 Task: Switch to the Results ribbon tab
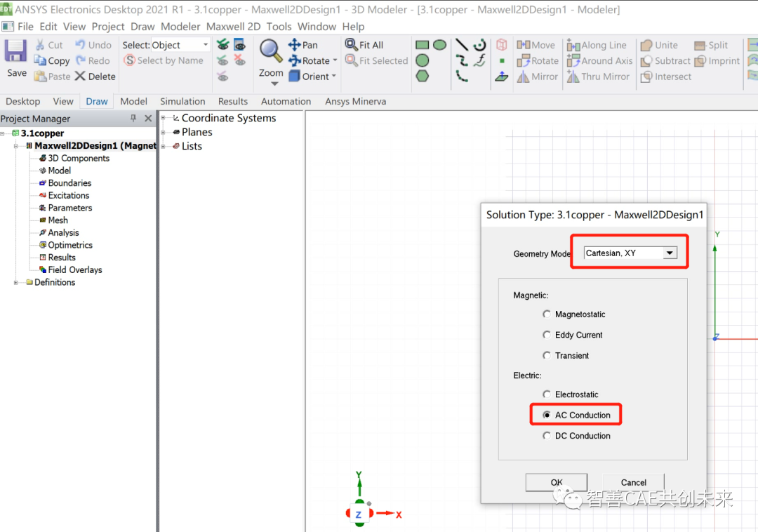click(232, 102)
